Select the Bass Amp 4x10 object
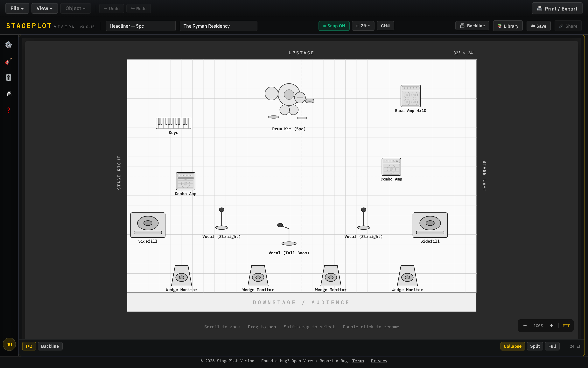 411,96
